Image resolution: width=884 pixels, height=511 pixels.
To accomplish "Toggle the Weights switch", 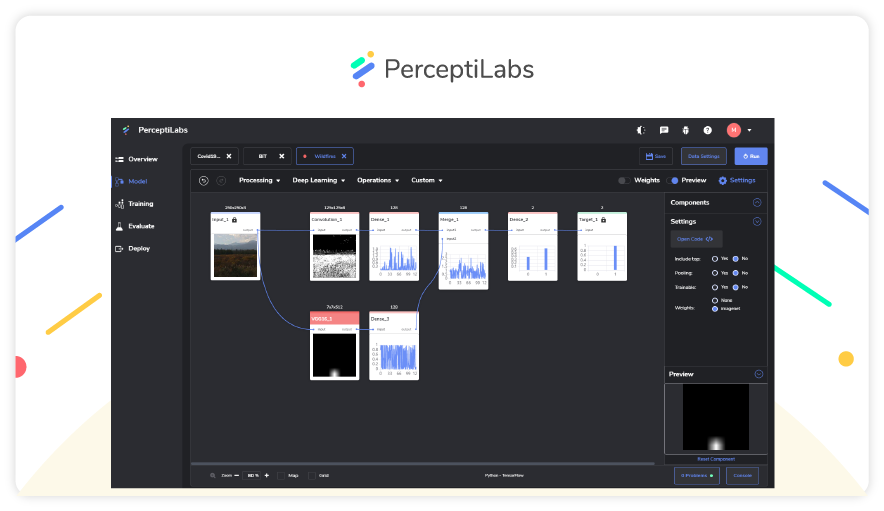I will tap(624, 181).
